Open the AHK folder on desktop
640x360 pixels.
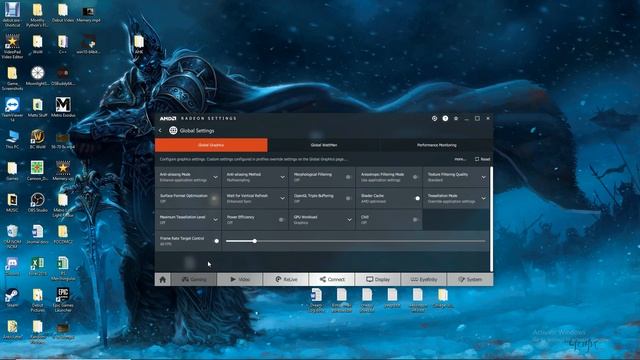click(139, 44)
